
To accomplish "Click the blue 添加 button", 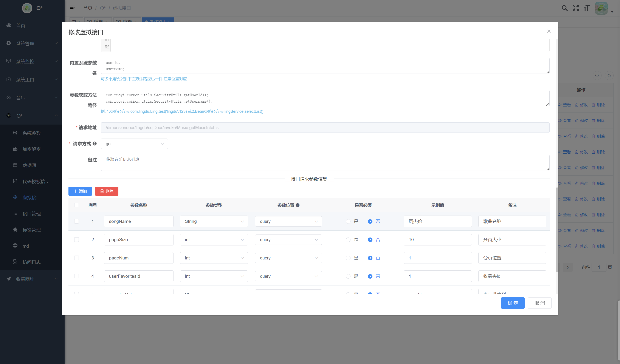I will (80, 191).
